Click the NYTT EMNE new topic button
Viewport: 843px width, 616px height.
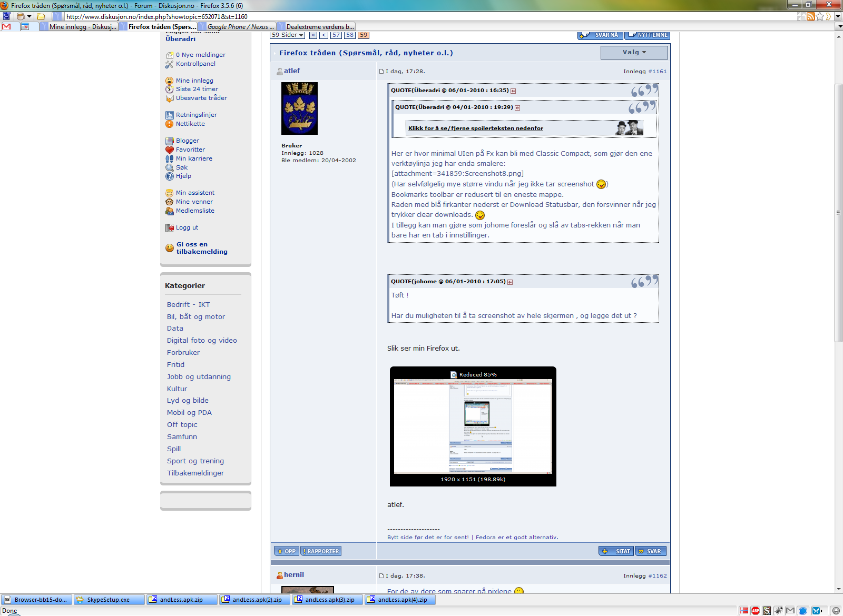(647, 35)
